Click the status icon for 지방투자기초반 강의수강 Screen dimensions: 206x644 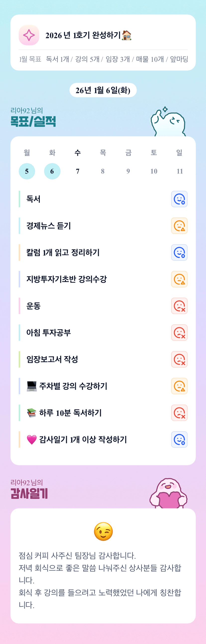[179, 279]
